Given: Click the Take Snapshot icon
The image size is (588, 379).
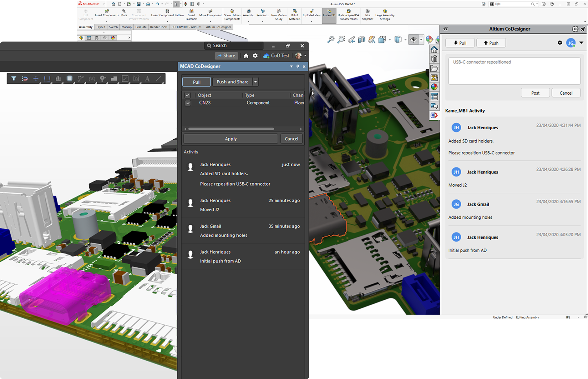Looking at the screenshot, I should click(x=367, y=11).
